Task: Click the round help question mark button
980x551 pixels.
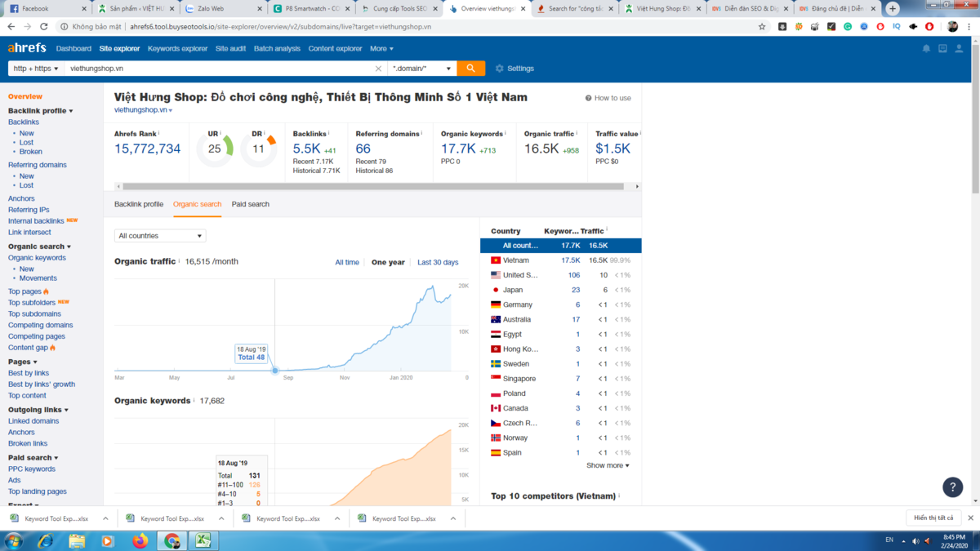Action: [x=952, y=487]
